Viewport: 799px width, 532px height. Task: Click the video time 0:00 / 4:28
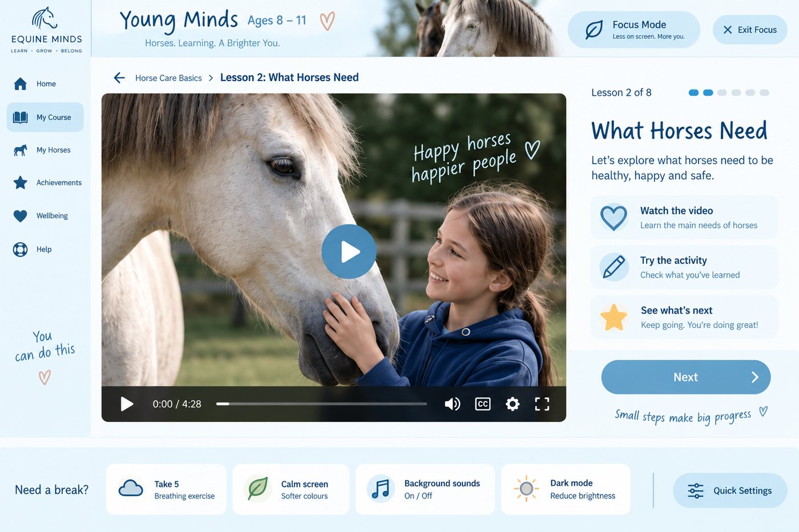click(x=177, y=404)
